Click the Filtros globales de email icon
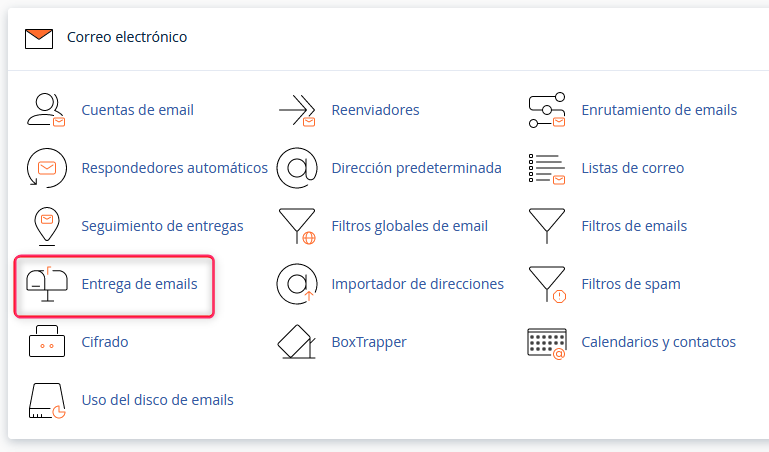769x452 pixels. (297, 226)
